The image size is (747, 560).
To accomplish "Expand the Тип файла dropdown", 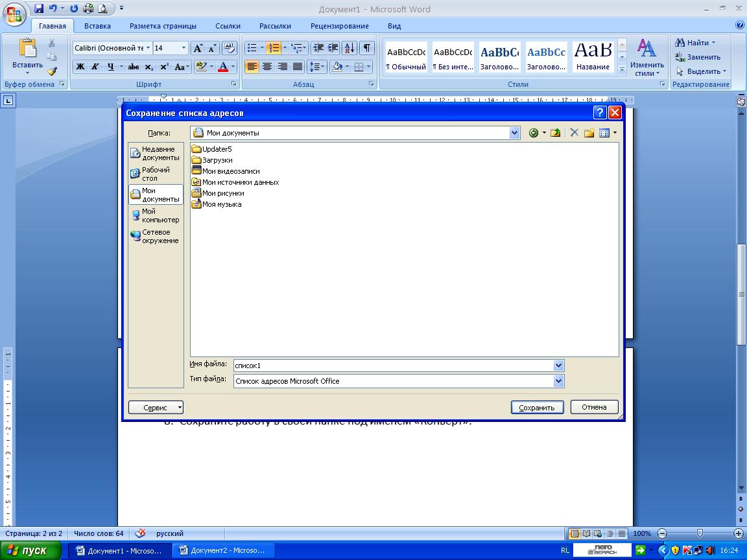I will [x=559, y=381].
